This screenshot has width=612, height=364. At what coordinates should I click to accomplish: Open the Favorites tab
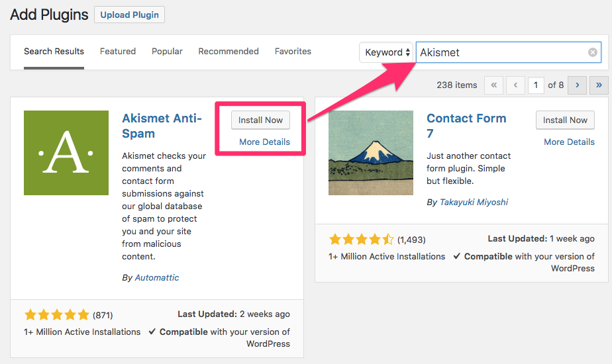click(293, 52)
